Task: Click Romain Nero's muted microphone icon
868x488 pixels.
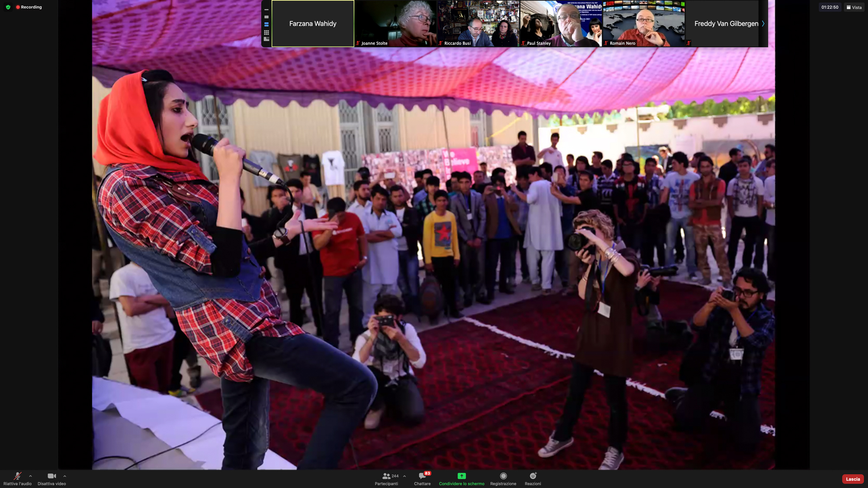Action: click(606, 43)
